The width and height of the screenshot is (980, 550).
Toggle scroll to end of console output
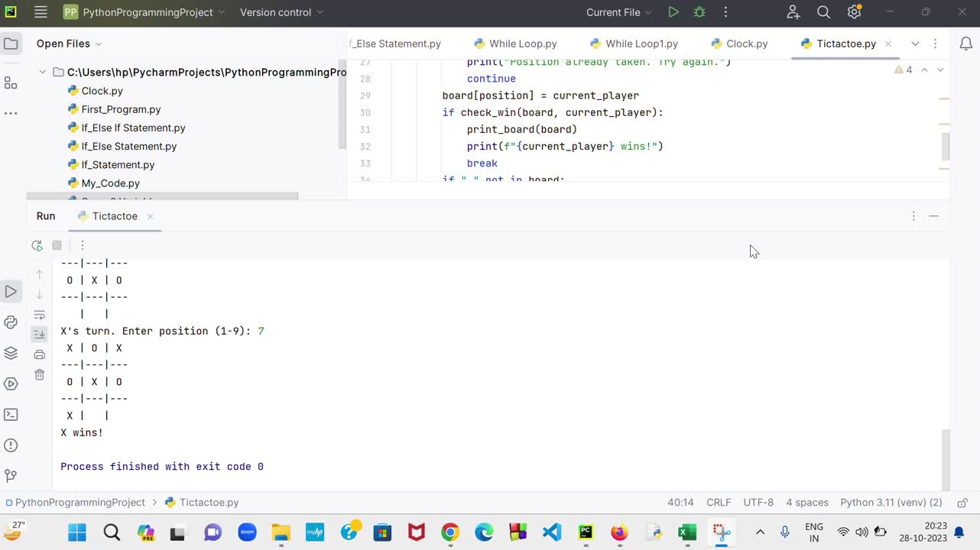point(40,335)
